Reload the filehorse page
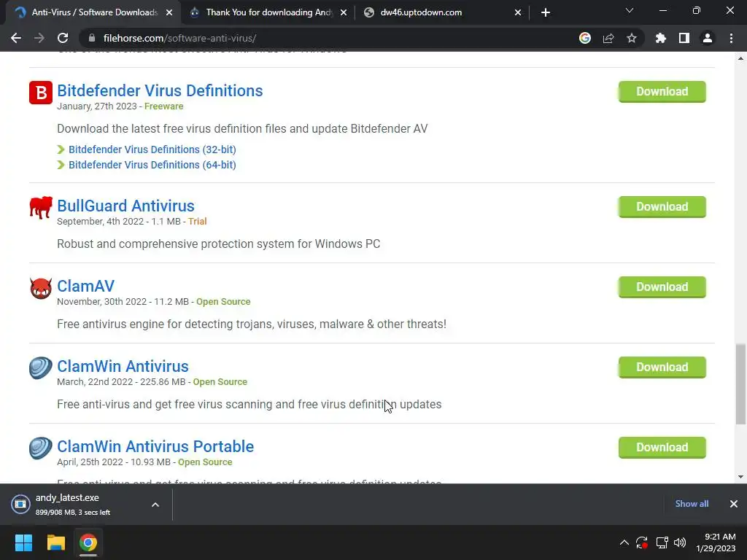The image size is (747, 560). [x=63, y=38]
